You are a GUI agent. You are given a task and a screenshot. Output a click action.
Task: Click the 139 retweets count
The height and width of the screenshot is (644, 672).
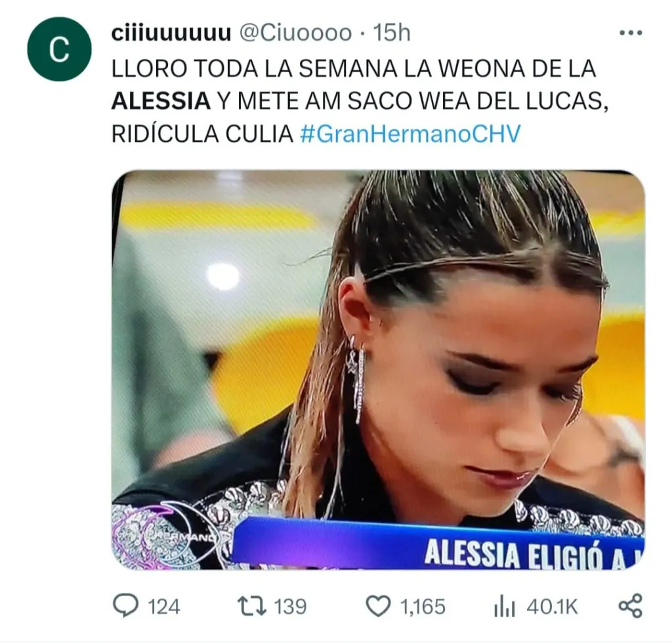[x=290, y=607]
